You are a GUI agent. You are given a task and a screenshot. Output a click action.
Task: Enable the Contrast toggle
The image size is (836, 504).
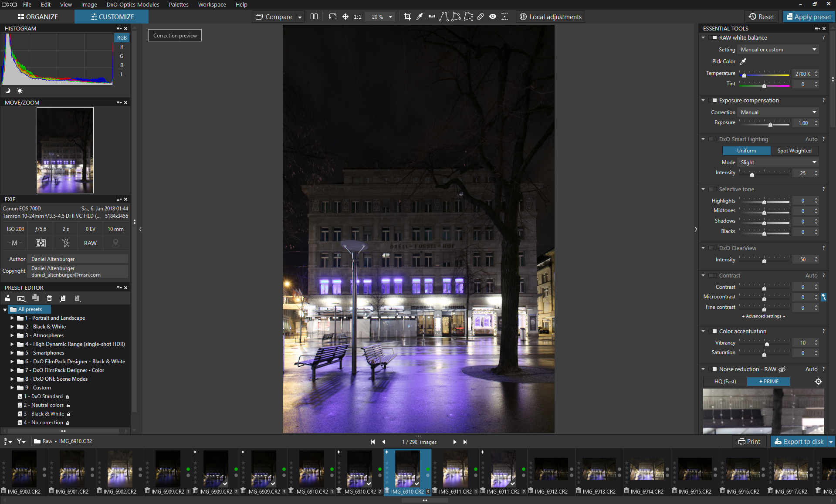click(x=713, y=276)
